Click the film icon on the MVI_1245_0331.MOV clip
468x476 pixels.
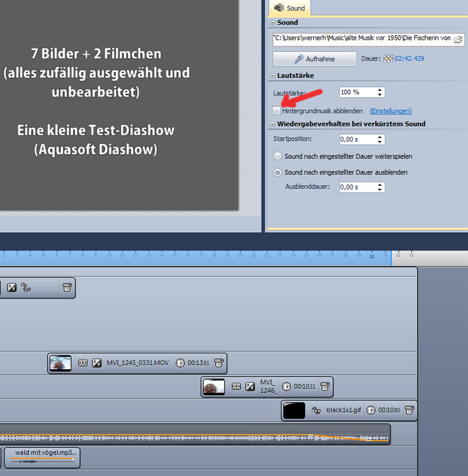(83, 363)
